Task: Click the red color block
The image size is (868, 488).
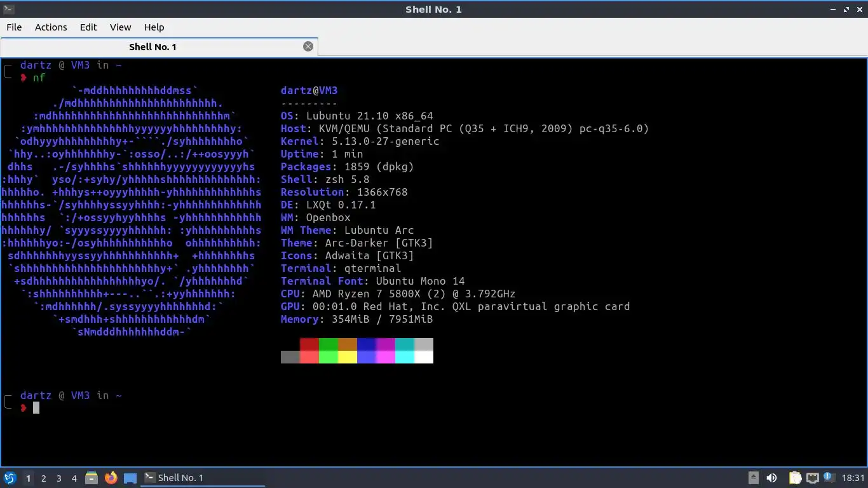Action: point(309,344)
